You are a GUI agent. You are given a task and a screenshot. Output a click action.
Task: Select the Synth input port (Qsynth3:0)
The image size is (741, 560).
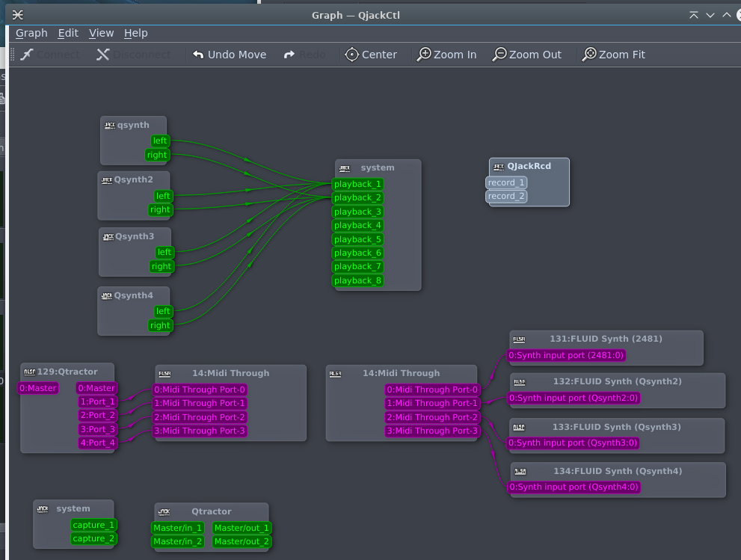(574, 443)
